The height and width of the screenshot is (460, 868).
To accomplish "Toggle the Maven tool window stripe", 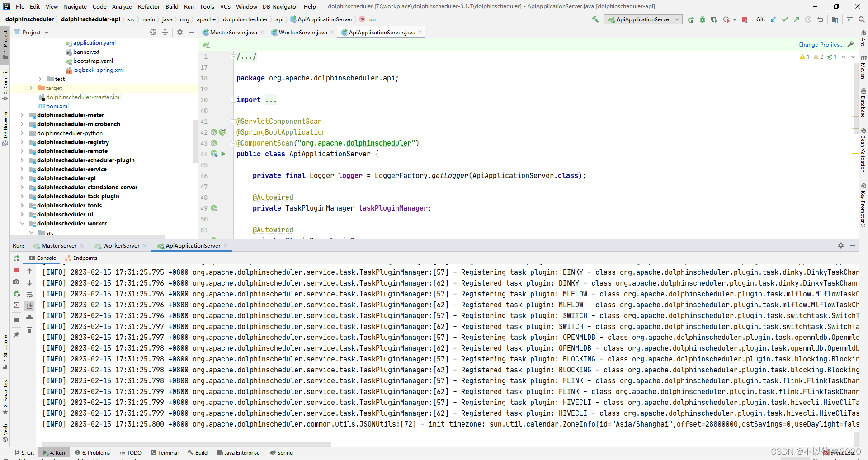I will (863, 67).
